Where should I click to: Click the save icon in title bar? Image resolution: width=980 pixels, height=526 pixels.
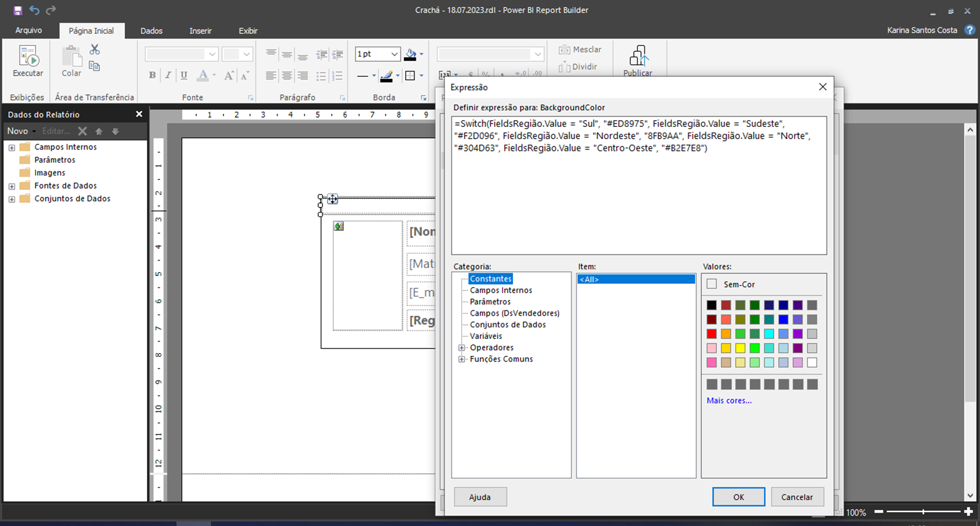point(17,10)
